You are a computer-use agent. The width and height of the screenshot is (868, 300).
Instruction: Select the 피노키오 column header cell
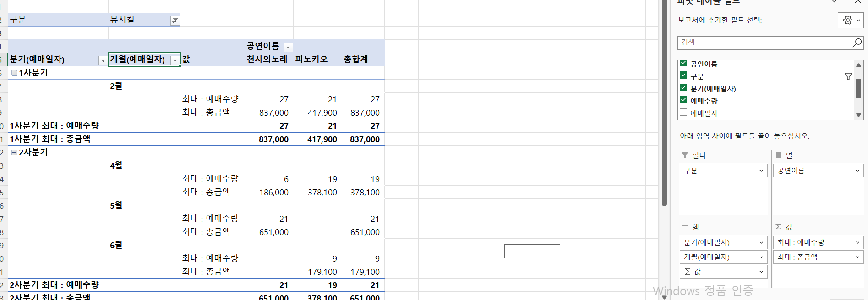click(x=311, y=59)
